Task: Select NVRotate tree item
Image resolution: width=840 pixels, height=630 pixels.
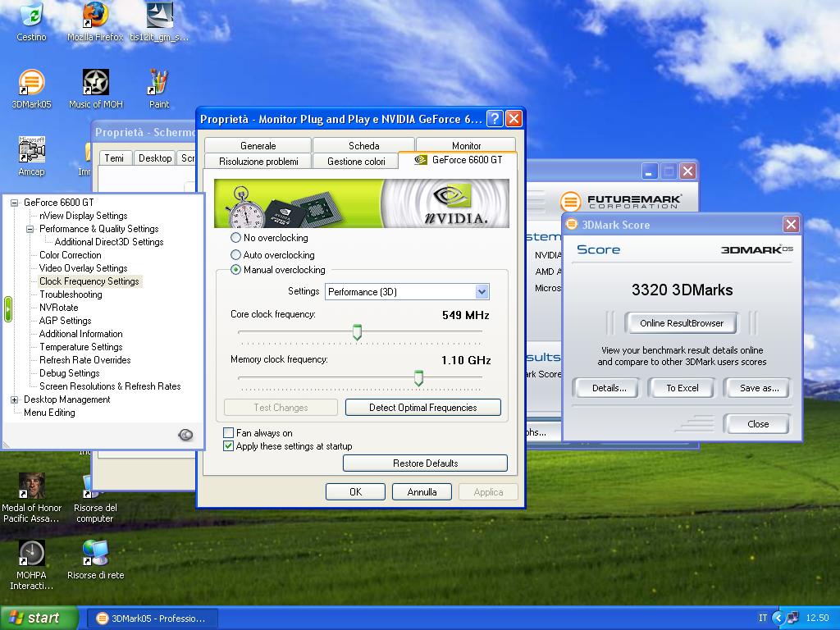Action: coord(59,308)
